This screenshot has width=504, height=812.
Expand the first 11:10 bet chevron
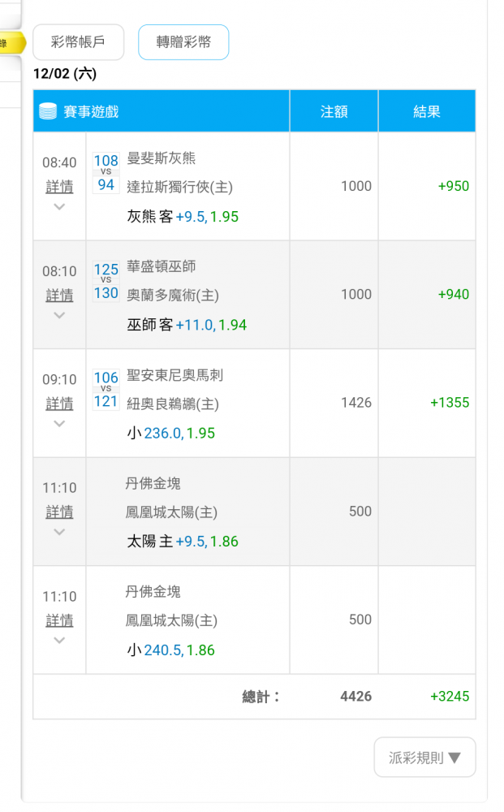tap(59, 532)
